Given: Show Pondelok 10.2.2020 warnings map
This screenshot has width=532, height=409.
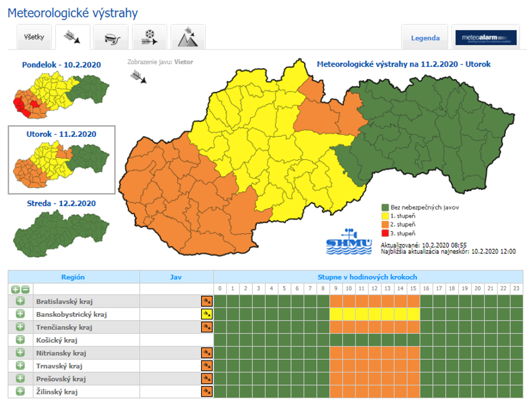Looking at the screenshot, I should click(x=61, y=65).
